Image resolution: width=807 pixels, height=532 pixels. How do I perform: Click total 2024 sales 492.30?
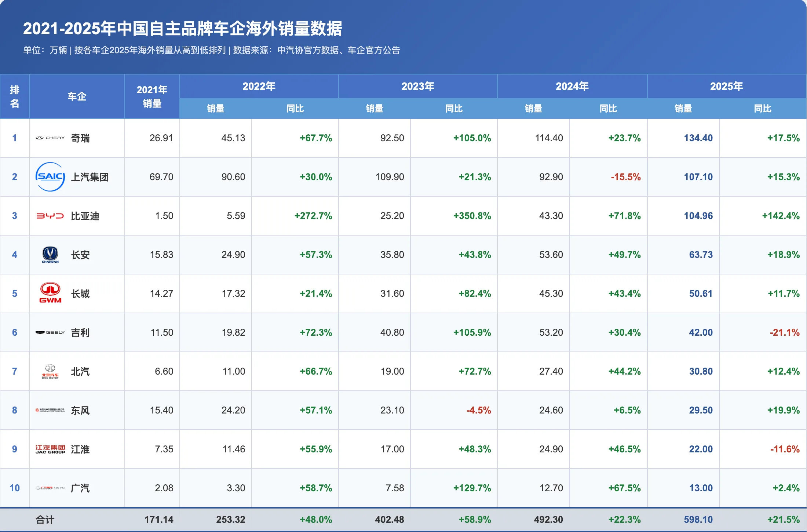tap(548, 520)
